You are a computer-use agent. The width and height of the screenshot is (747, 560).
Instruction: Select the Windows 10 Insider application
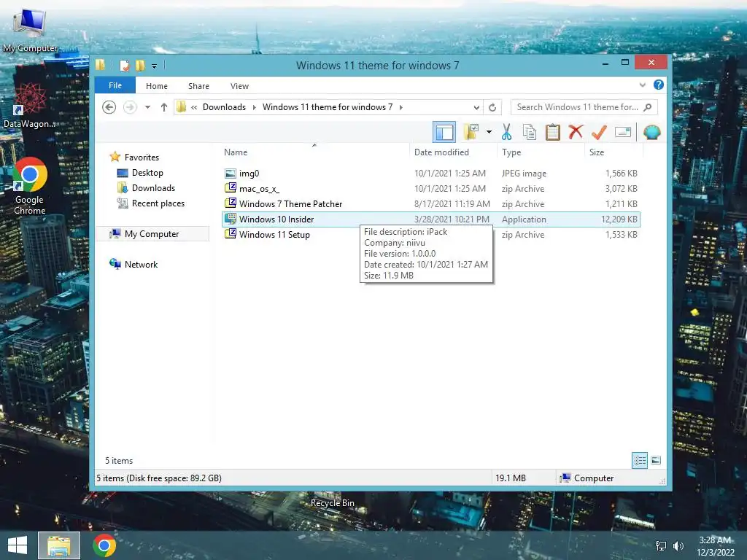click(430, 219)
